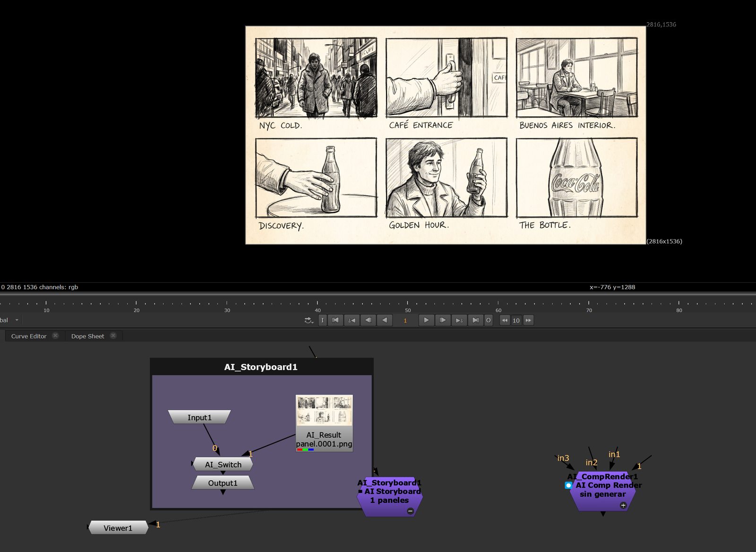Go to the previous keyframe
The width and height of the screenshot is (756, 552).
(352, 320)
